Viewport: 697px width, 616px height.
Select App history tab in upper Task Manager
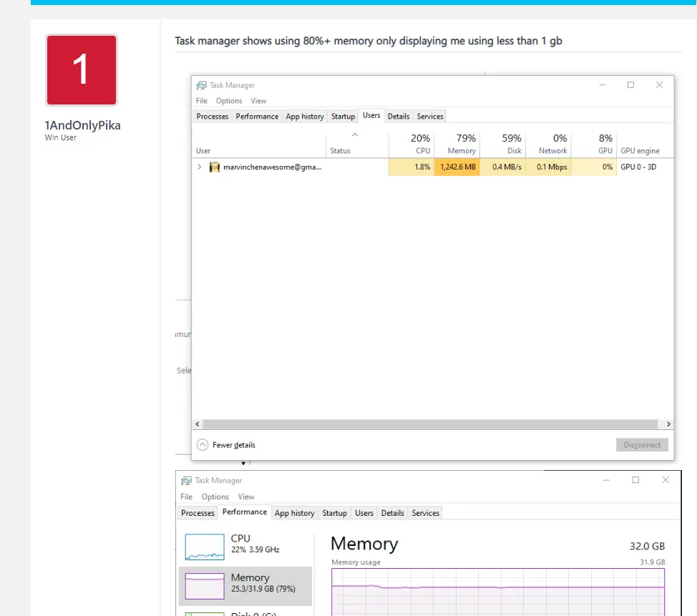(305, 117)
